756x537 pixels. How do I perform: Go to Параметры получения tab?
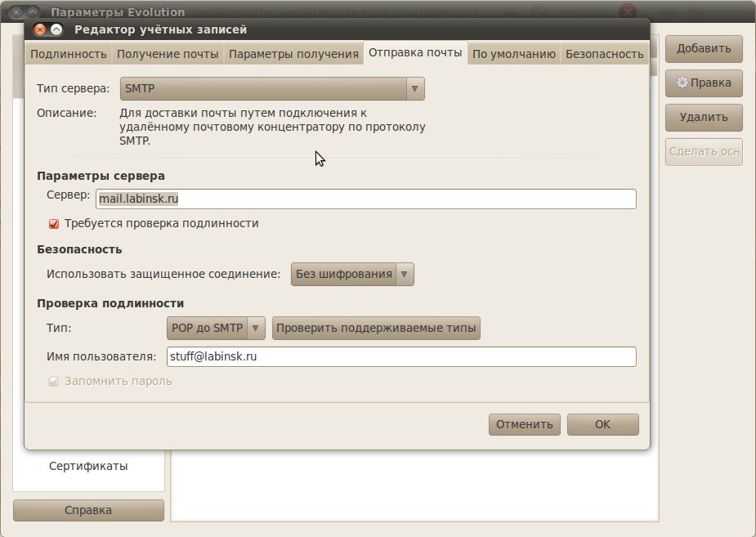coord(293,54)
